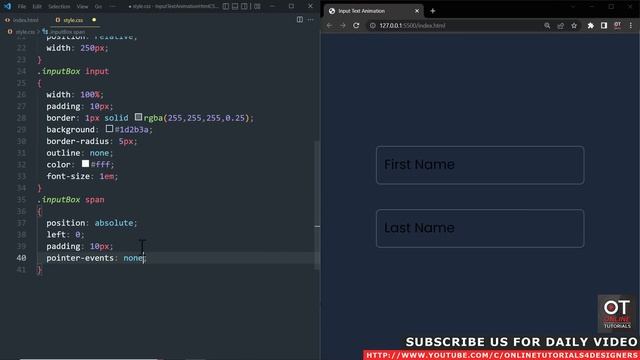Go forward in the browser
This screenshot has height=360, width=640.
[343, 25]
